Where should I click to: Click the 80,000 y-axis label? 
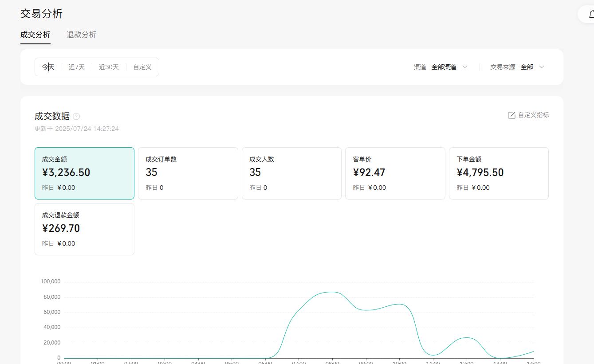tap(51, 297)
